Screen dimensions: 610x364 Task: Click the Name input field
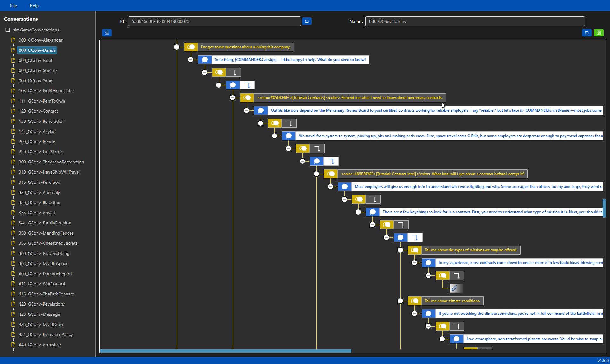[475, 21]
